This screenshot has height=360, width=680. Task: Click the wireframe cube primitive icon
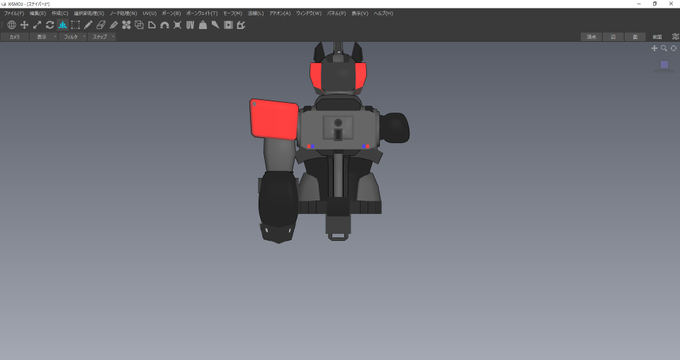coord(139,25)
